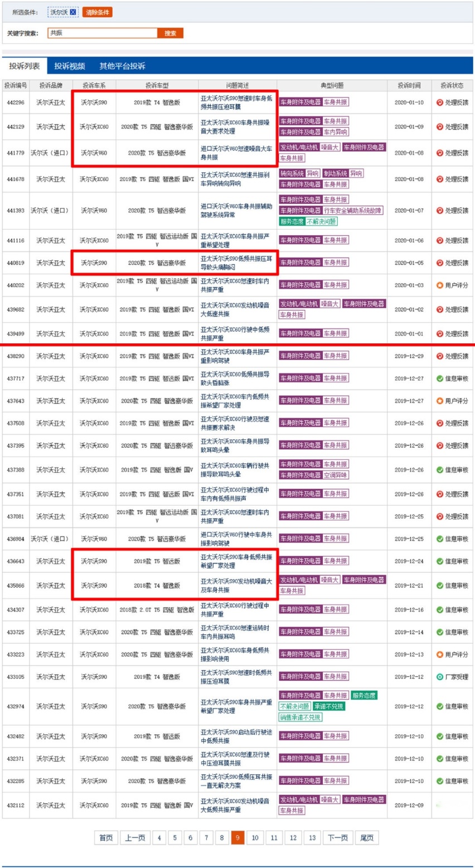475x868 pixels.
Task: Click the 投诉状态 column header
Action: pos(452,86)
